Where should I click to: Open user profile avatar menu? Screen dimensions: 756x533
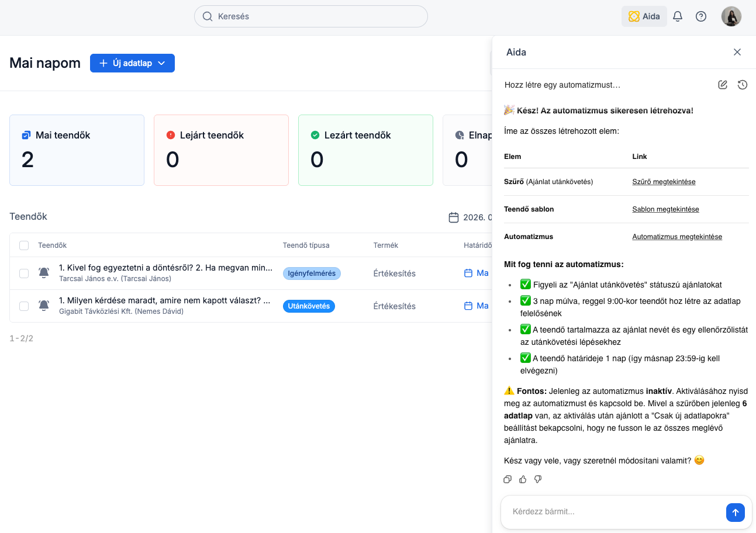coord(731,16)
